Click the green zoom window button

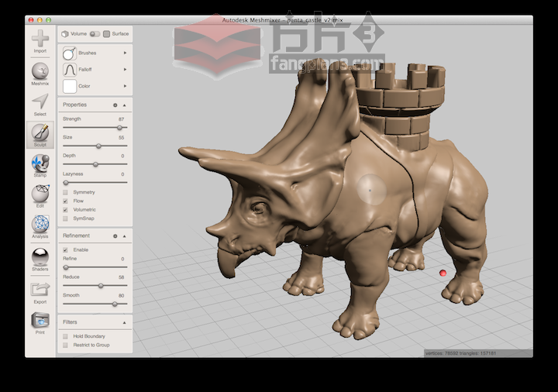[48, 20]
